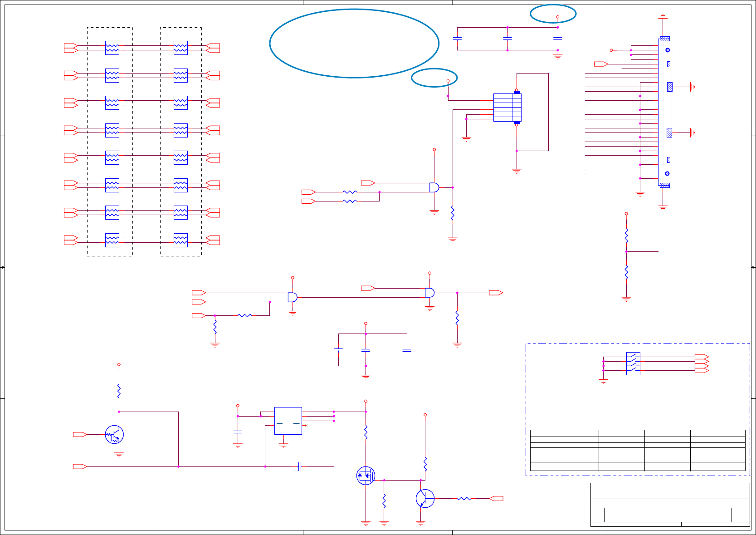Select the pull-up resistor above the digital transistor
Image resolution: width=756 pixels, height=535 pixels.
coord(119,391)
